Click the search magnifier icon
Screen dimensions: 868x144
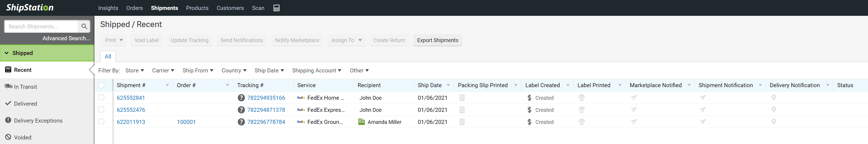click(x=84, y=26)
